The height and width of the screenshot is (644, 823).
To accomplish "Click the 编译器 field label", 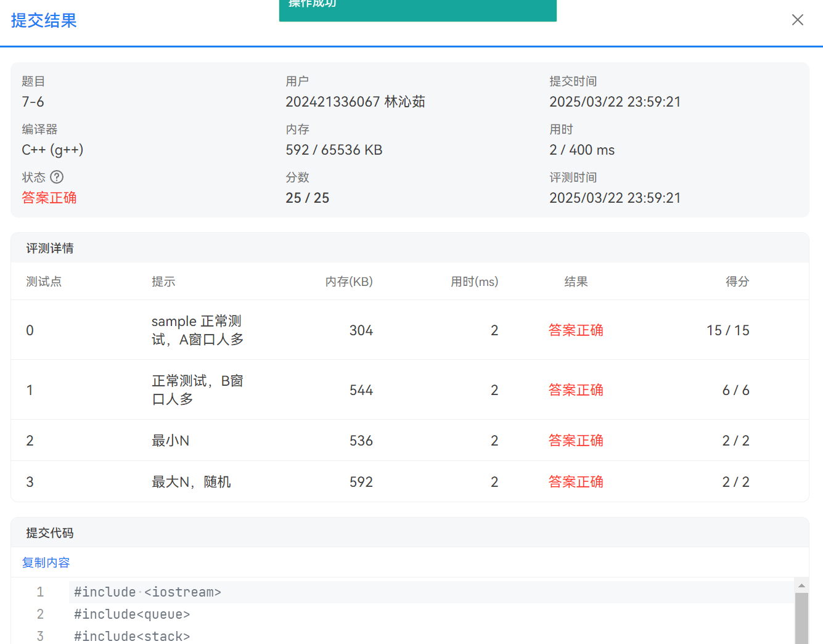I will [x=39, y=129].
